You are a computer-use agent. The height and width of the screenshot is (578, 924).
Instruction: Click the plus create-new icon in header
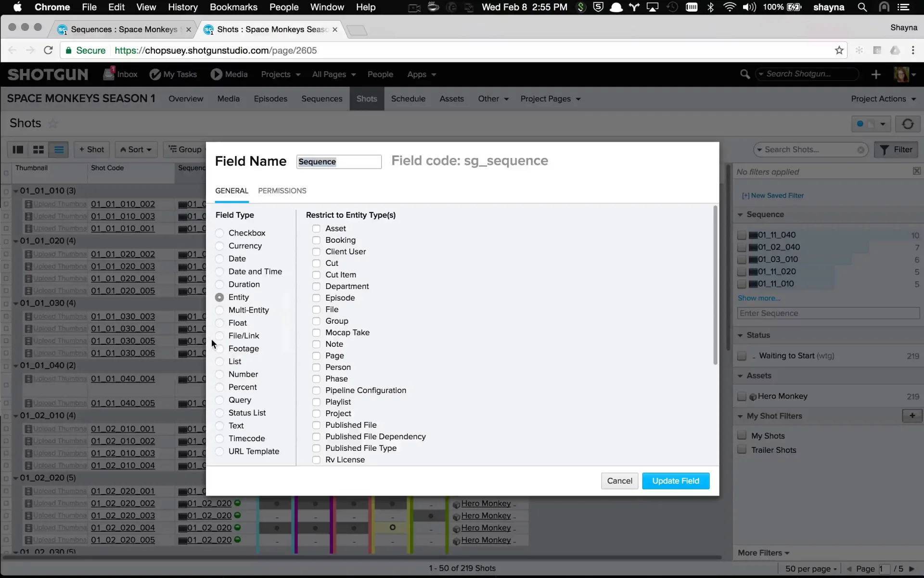click(x=876, y=74)
